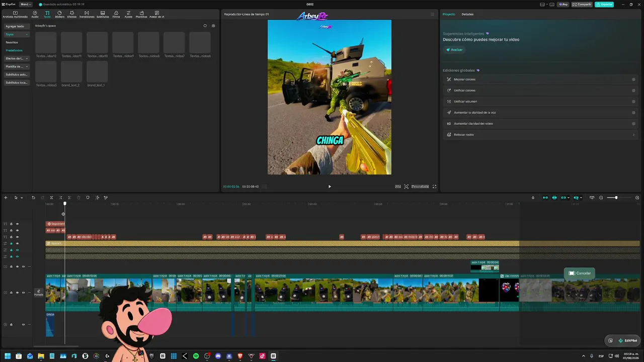Open the Avatar de IA icon

(156, 14)
